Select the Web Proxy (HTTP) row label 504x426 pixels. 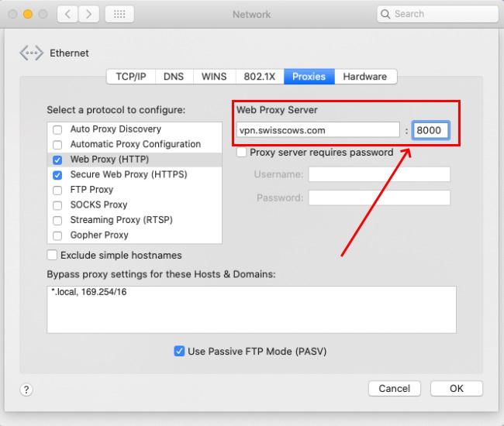click(x=109, y=160)
